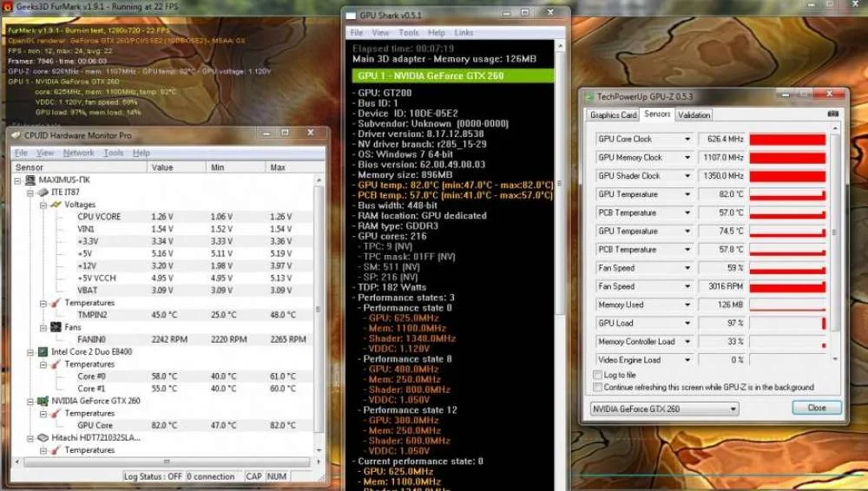Select the GPU Core temperature row
The height and width of the screenshot is (491, 868).
tap(163, 426)
